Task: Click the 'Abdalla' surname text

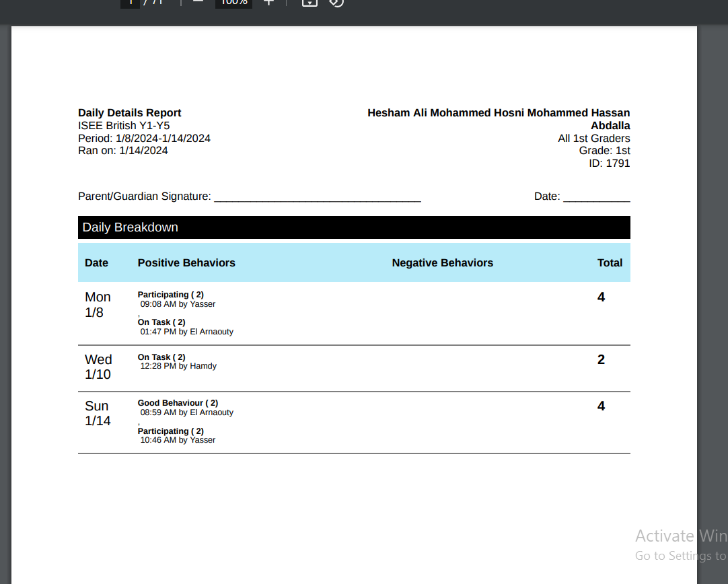Action: 610,126
